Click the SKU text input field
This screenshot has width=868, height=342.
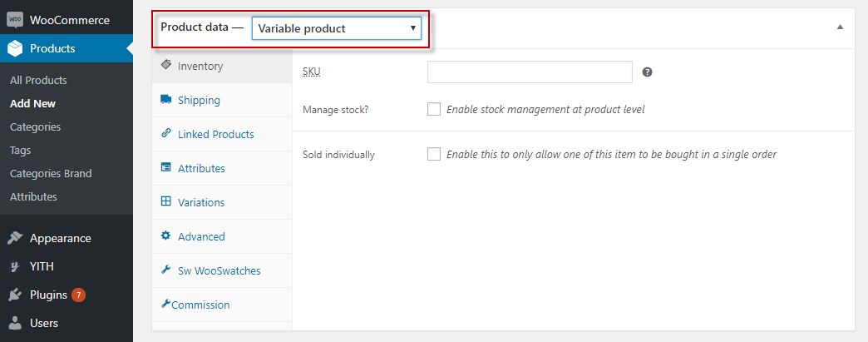(530, 72)
